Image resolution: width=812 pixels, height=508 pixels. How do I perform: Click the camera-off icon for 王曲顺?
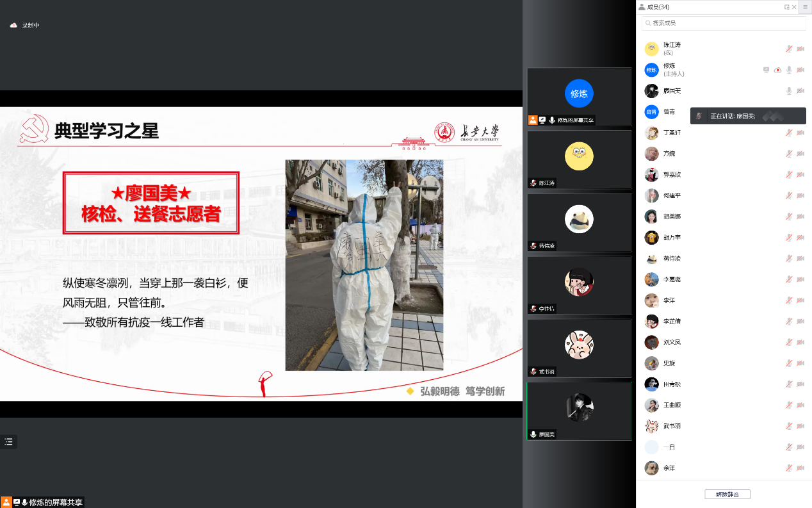click(800, 406)
